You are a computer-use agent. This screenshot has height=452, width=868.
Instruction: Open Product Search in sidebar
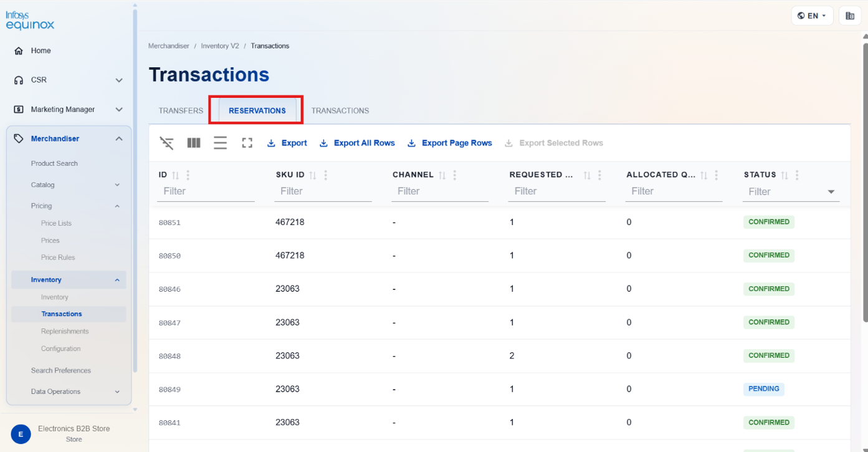tap(54, 164)
